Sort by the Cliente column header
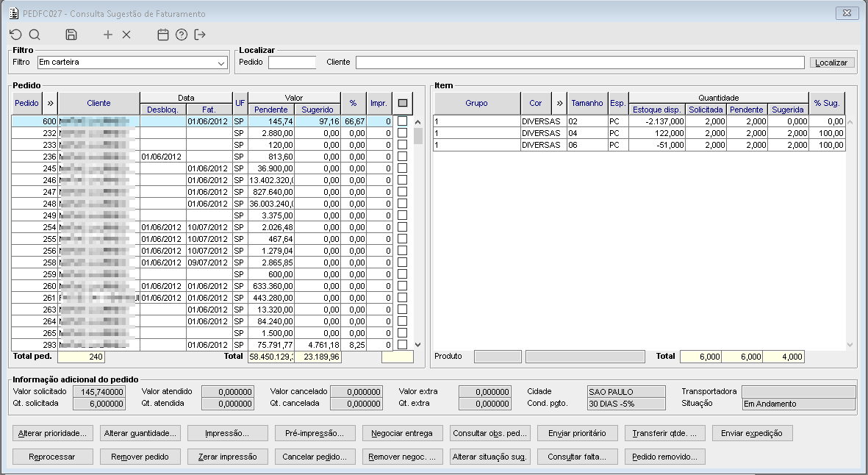Screen dimensions: 868x475 tap(98, 104)
